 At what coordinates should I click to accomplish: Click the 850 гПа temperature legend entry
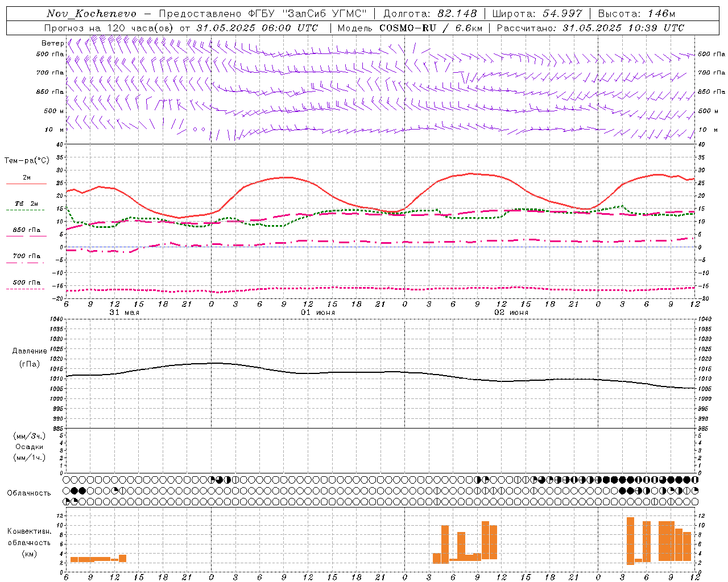pyautogui.click(x=27, y=230)
